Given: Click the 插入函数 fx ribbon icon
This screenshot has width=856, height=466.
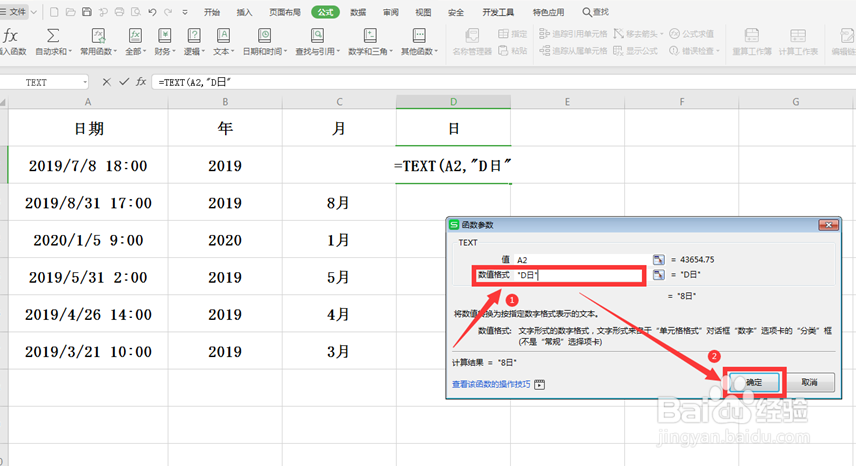Looking at the screenshot, I should [10, 36].
